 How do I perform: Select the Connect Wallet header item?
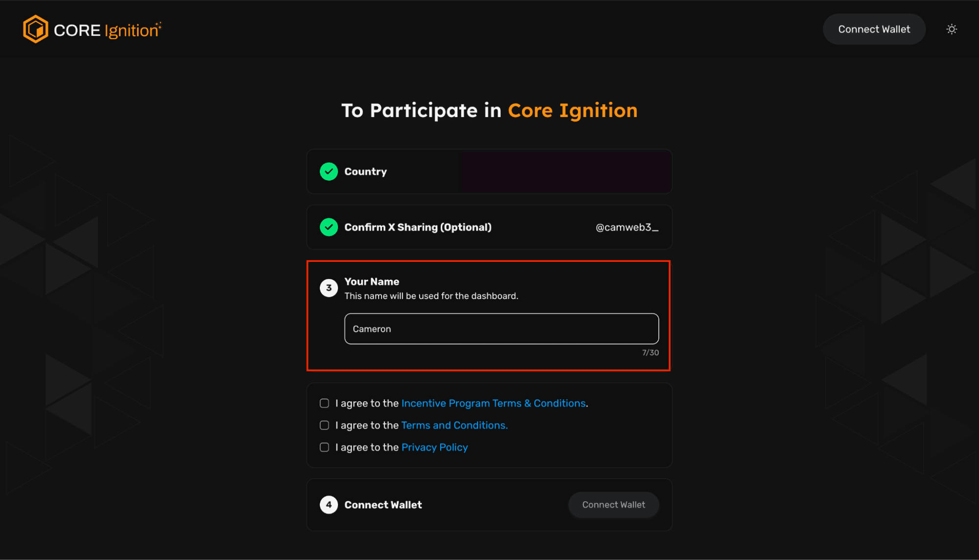tap(874, 29)
